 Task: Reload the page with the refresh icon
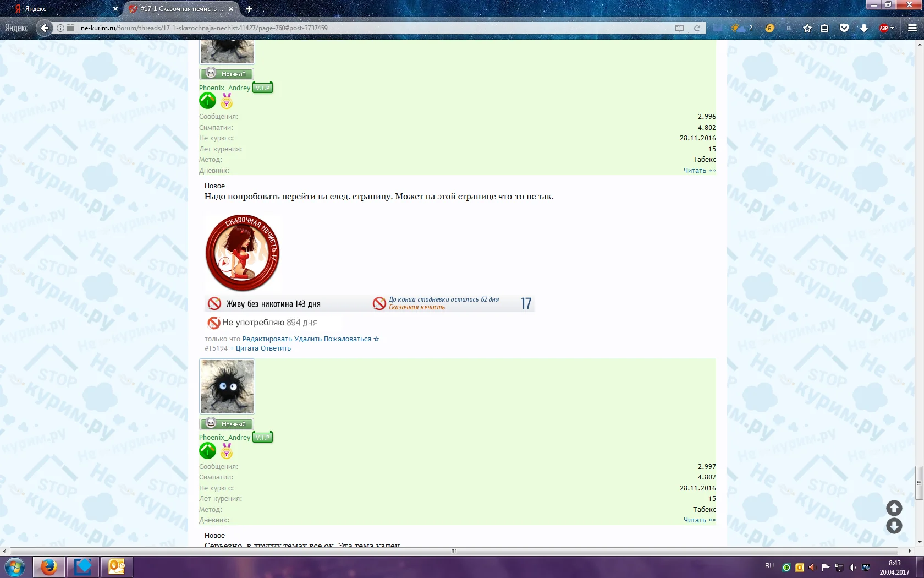(697, 28)
